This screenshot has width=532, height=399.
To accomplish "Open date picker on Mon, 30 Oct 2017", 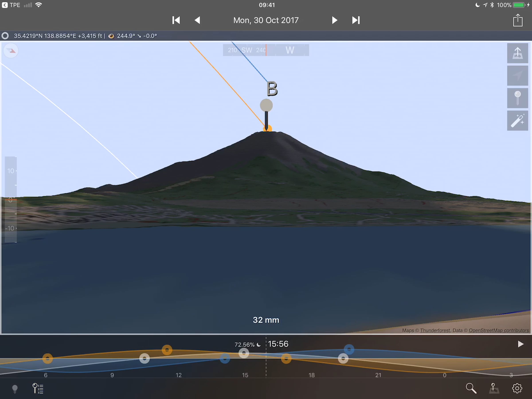I will pyautogui.click(x=266, y=20).
